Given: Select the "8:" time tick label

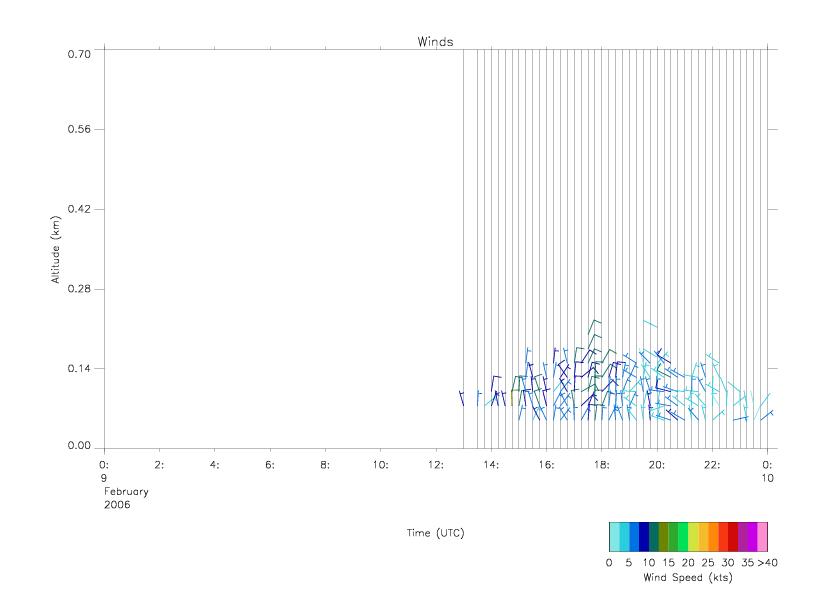Looking at the screenshot, I should (x=325, y=465).
